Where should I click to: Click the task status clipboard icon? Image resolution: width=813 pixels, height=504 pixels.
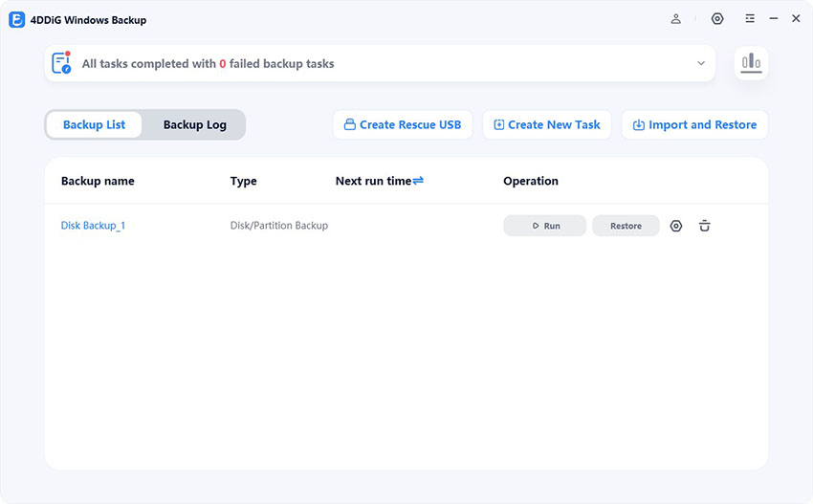point(62,64)
